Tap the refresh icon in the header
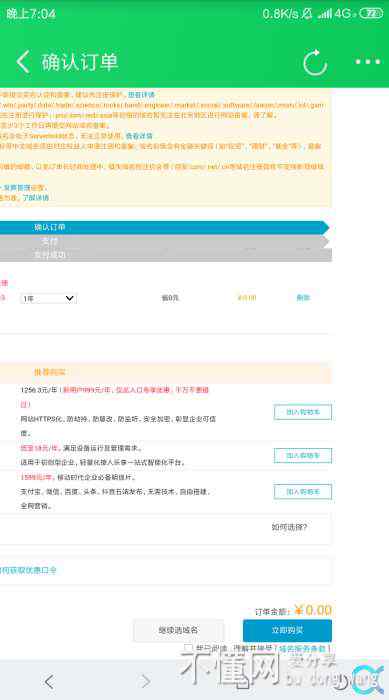This screenshot has height=700, width=389. coord(315,62)
